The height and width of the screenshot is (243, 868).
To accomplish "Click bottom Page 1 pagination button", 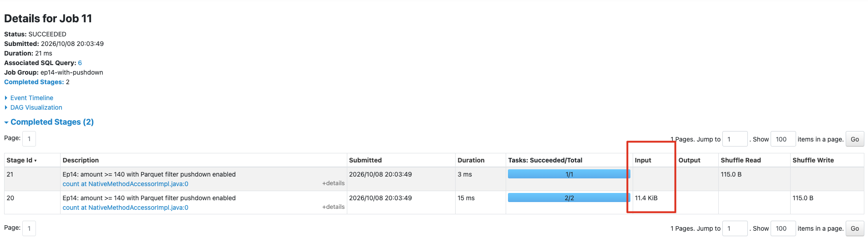I will (29, 228).
